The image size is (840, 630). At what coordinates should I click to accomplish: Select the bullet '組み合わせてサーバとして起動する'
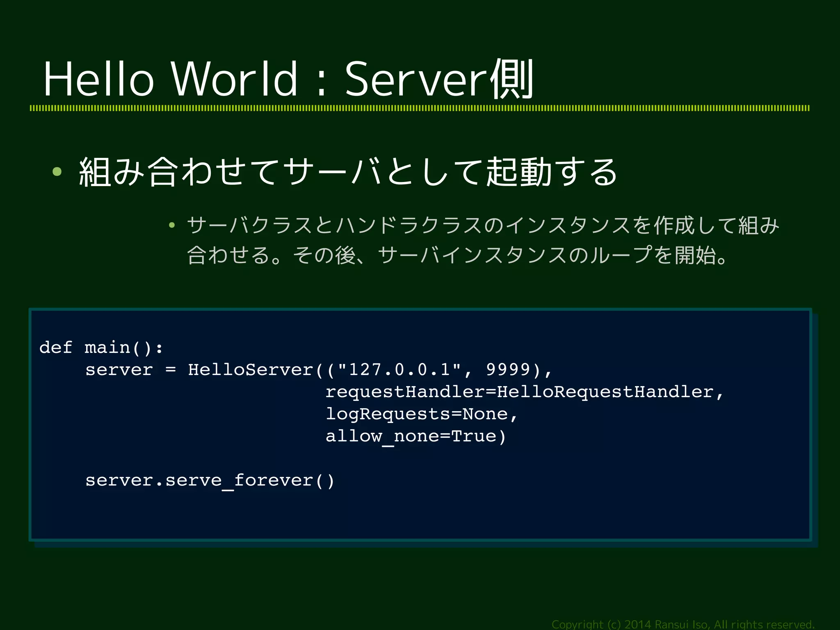pos(348,172)
